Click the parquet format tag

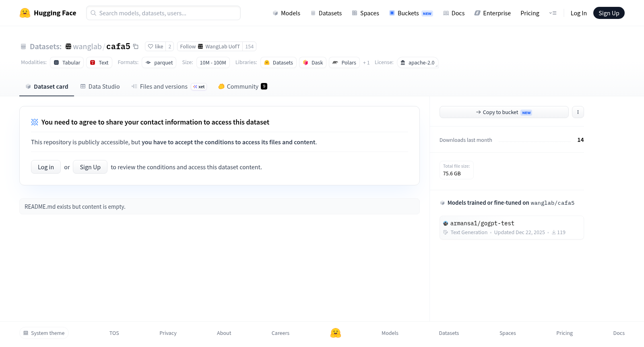[x=159, y=62]
